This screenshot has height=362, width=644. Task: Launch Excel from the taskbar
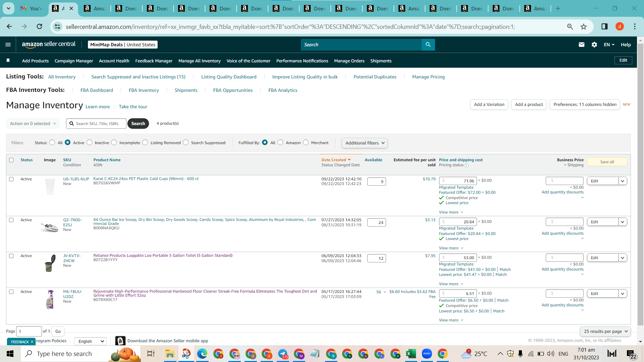(x=411, y=354)
